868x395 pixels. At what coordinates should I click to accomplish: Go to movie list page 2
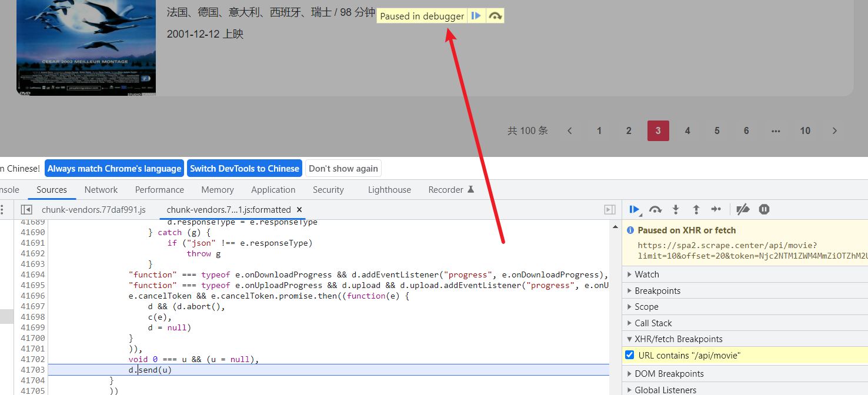pyautogui.click(x=629, y=130)
